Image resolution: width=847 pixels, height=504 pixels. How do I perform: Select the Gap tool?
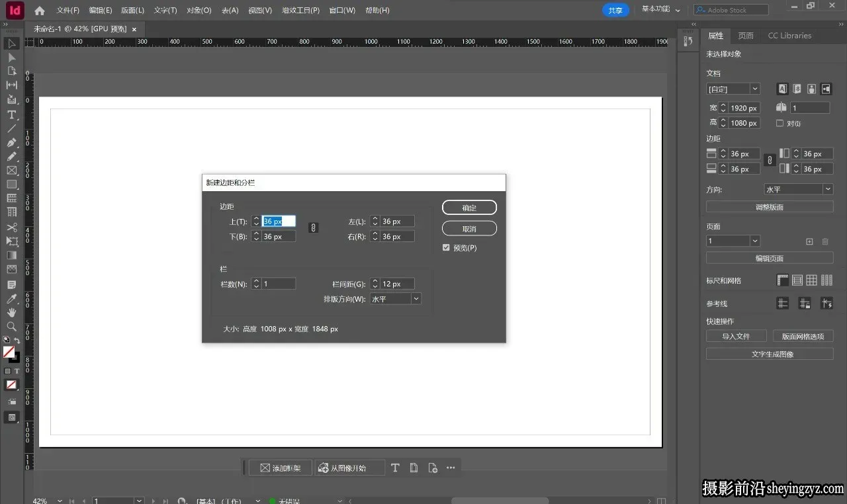tap(12, 85)
